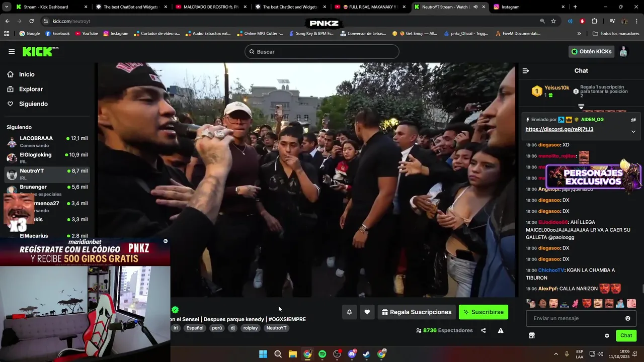Go back in browser
The image size is (644, 362).
coord(7,21)
